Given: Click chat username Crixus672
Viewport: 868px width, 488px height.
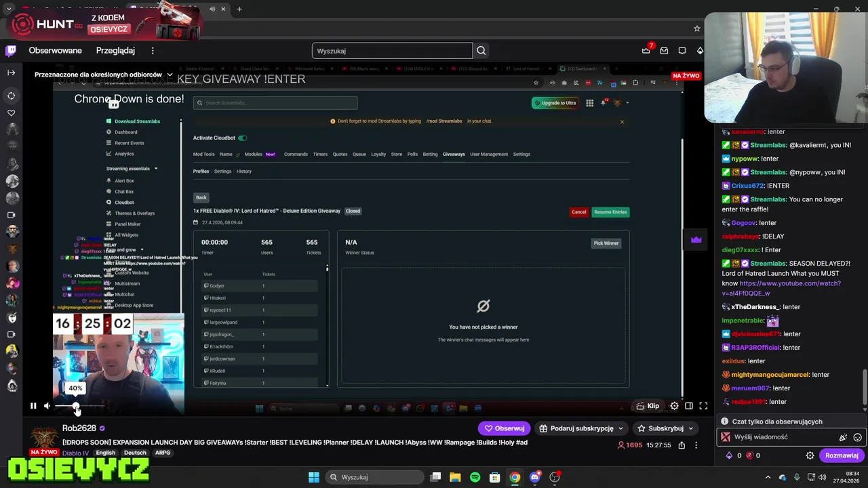Looking at the screenshot, I should 747,186.
